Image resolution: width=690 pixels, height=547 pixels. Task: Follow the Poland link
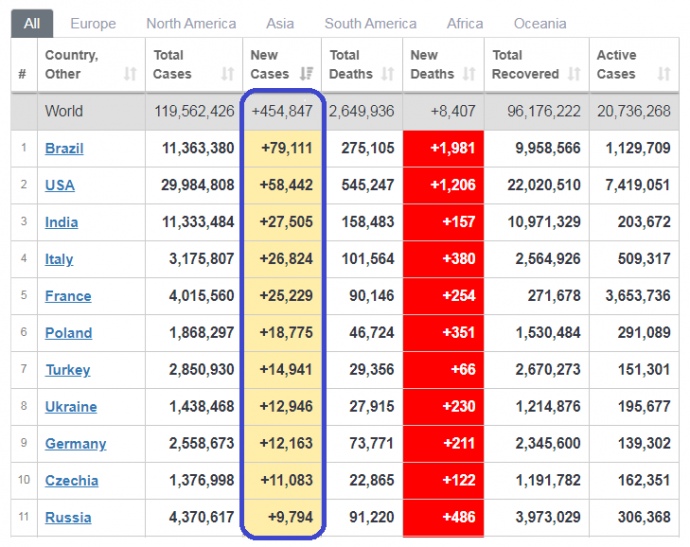click(68, 333)
